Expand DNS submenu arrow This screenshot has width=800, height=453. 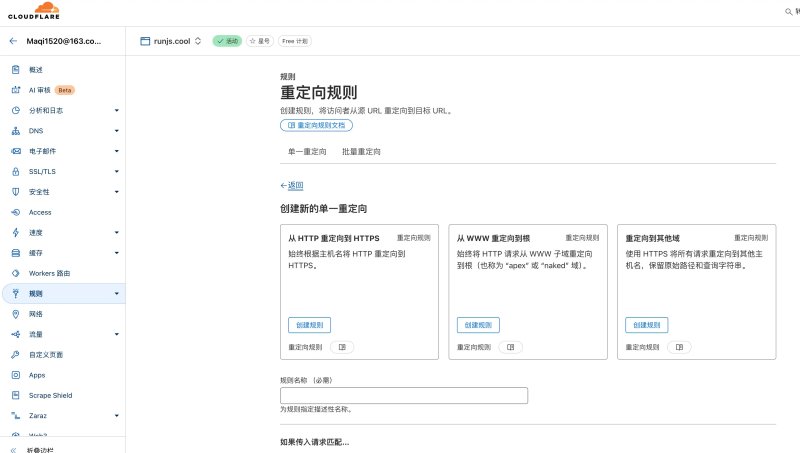click(117, 131)
